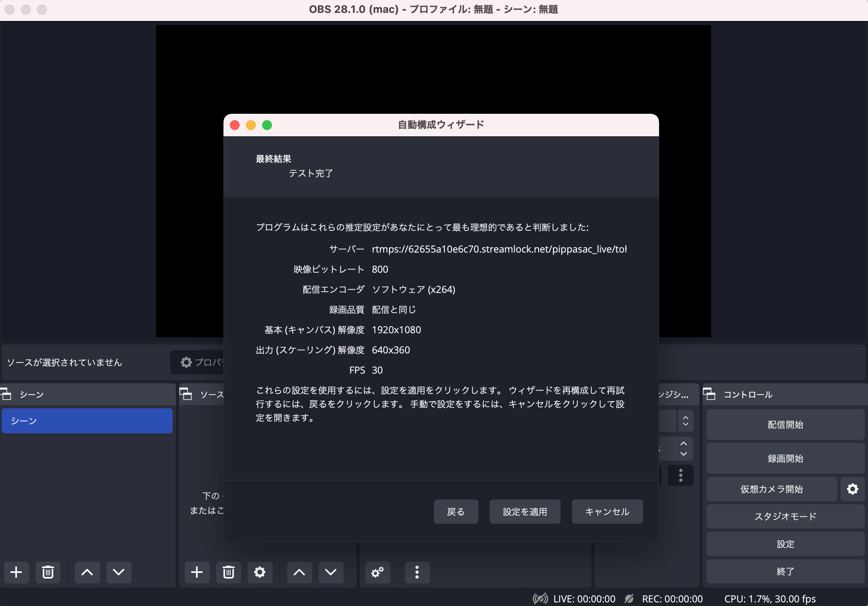The height and width of the screenshot is (606, 868).
Task: Start streaming with 配信開始 button
Action: 785,424
